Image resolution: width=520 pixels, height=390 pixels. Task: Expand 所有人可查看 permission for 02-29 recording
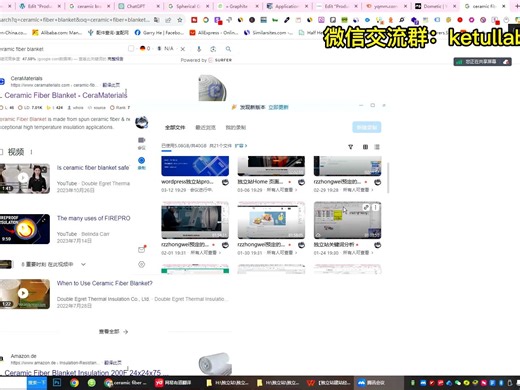[358, 190]
